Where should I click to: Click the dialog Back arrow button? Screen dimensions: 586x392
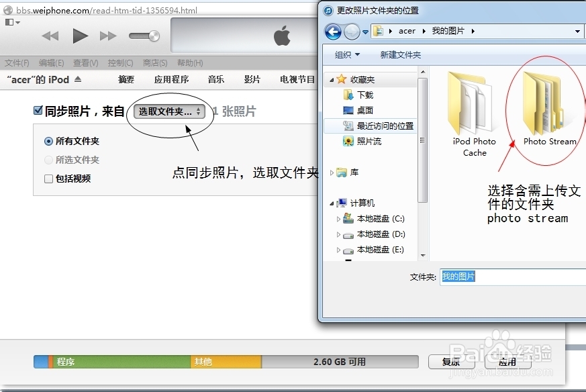point(333,32)
